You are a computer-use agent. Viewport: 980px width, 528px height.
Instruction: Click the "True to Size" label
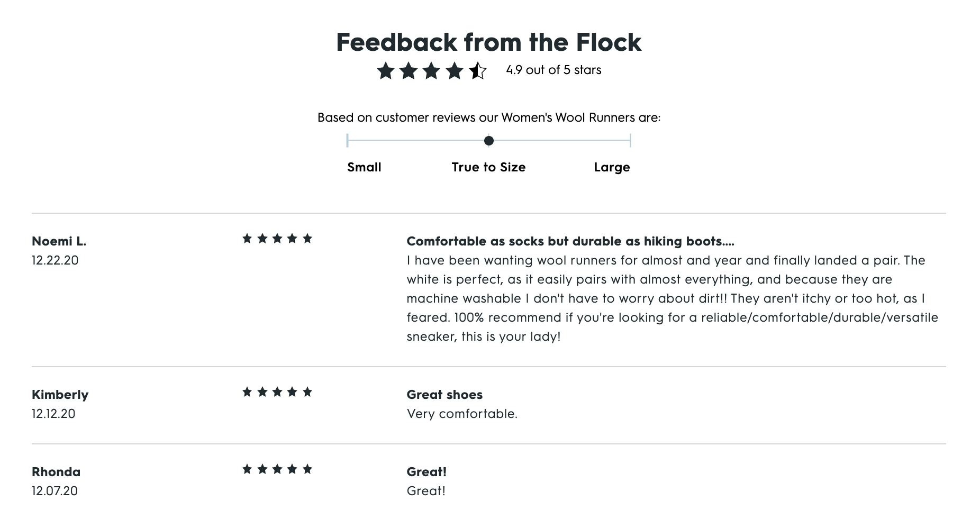488,167
